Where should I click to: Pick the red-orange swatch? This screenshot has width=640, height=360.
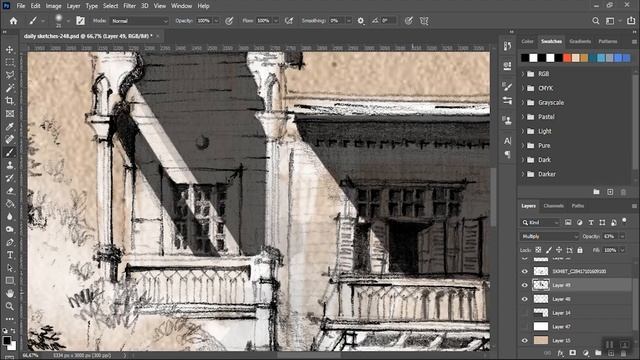click(567, 58)
